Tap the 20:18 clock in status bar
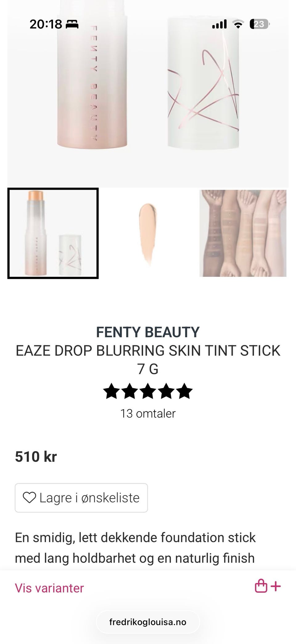Viewport: 296px width, 644px height. 46,24
